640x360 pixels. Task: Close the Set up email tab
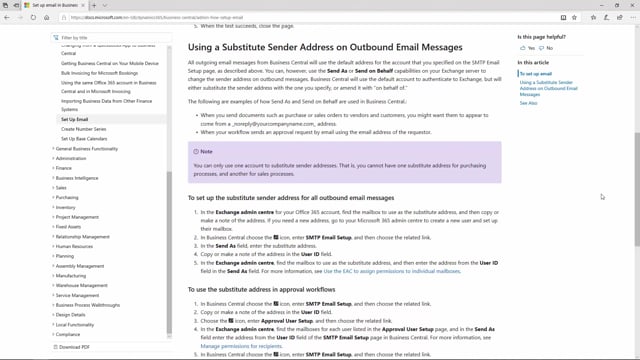click(82, 5)
